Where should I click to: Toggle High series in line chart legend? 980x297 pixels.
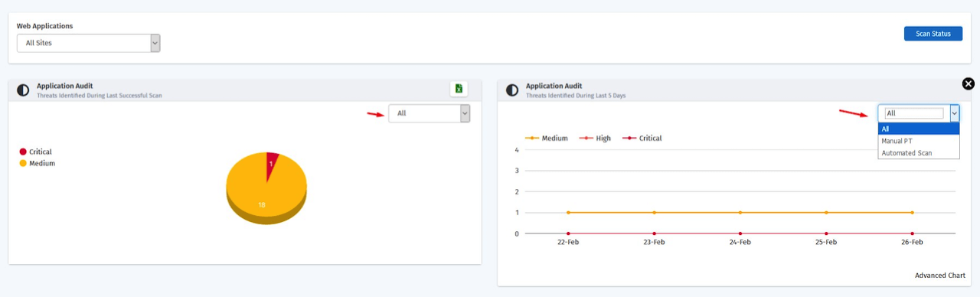click(594, 139)
